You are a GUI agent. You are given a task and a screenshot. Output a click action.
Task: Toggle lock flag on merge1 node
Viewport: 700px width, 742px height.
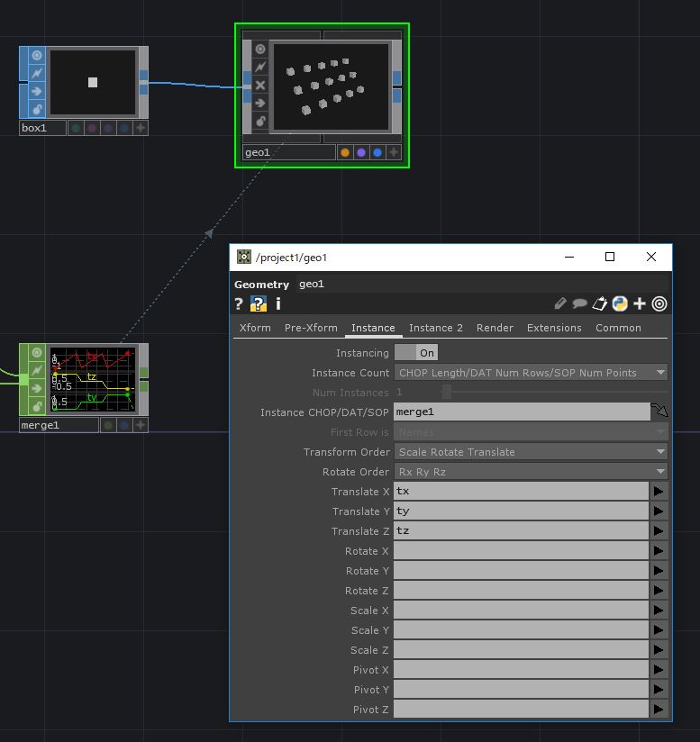click(37, 406)
